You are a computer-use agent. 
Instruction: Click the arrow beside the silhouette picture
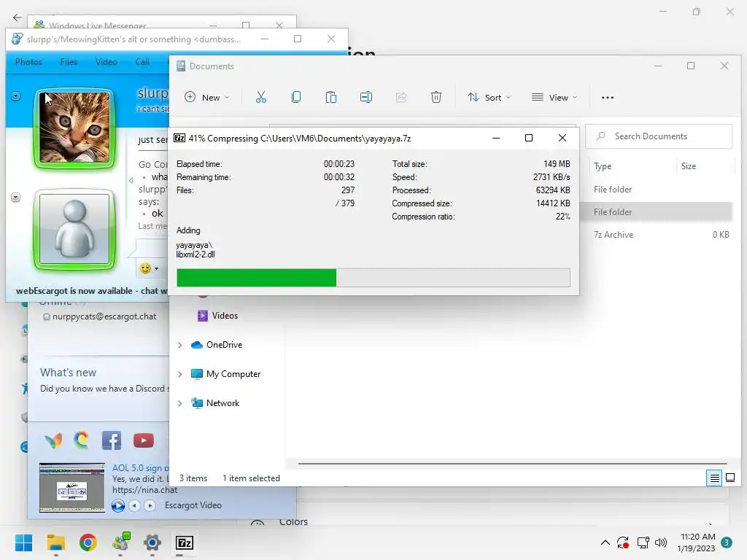(16, 197)
